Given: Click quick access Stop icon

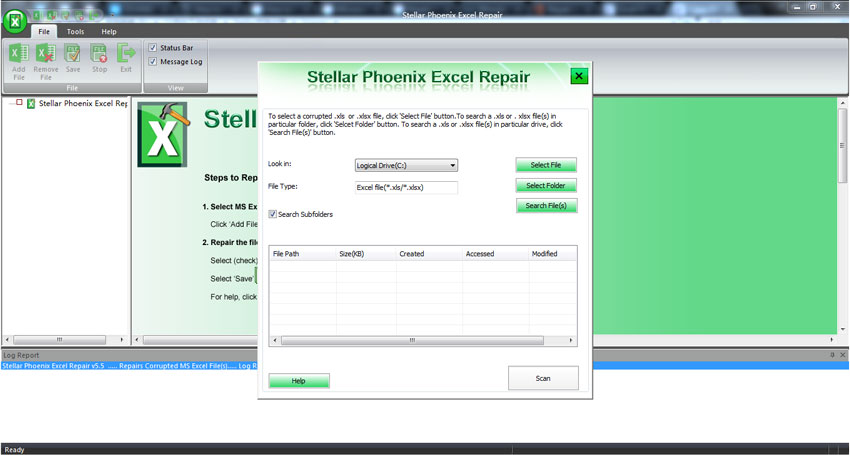Looking at the screenshot, I should pyautogui.click(x=79, y=15).
